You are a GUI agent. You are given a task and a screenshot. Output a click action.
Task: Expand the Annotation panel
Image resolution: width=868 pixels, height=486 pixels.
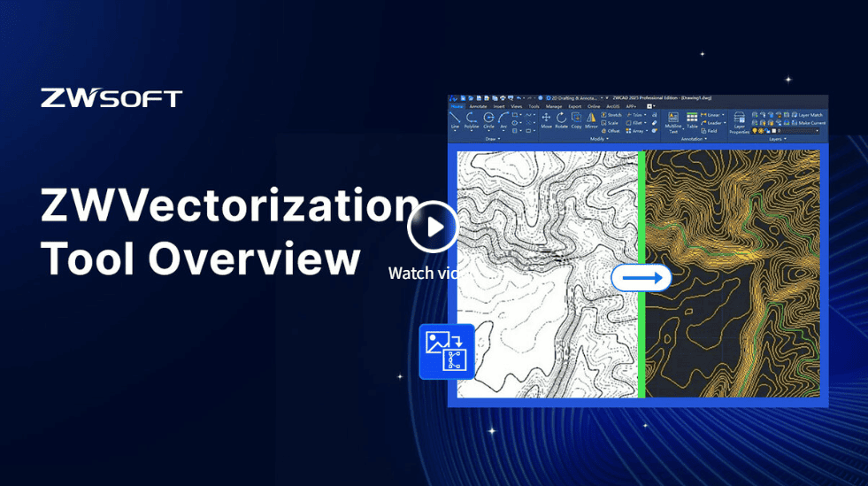[695, 139]
